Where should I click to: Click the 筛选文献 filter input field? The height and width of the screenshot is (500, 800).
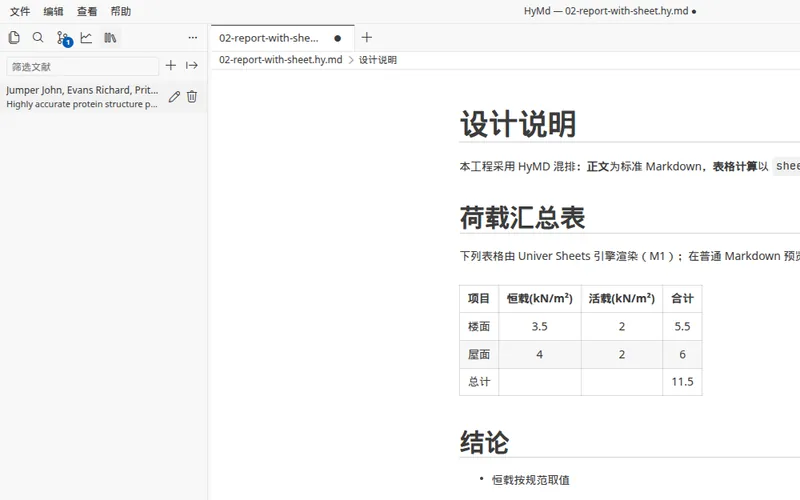point(83,66)
